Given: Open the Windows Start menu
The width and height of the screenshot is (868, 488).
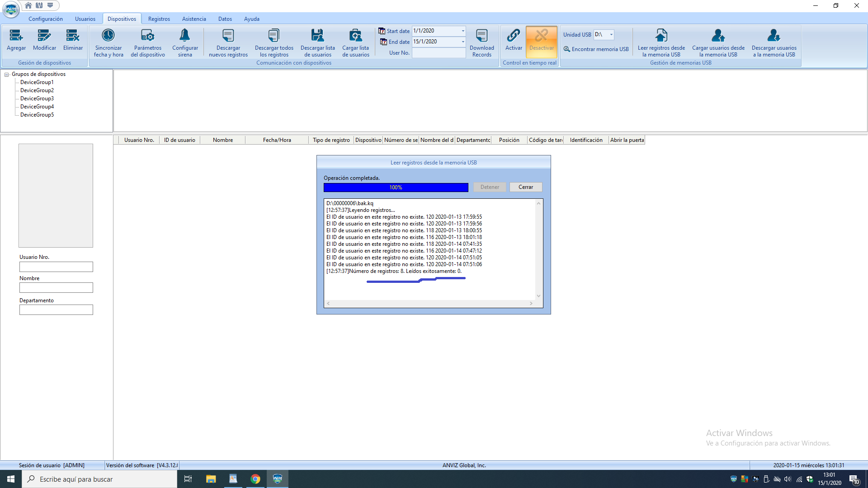Looking at the screenshot, I should 11,479.
